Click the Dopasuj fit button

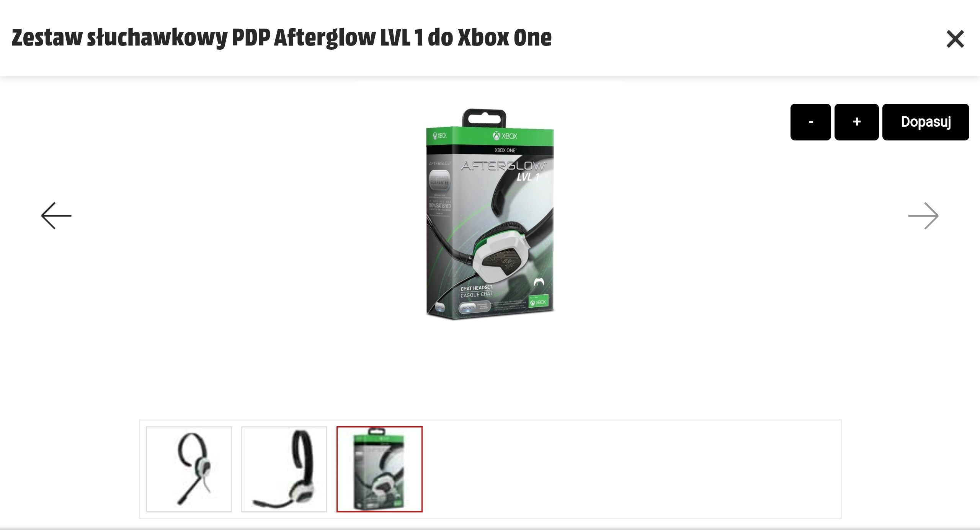click(926, 122)
